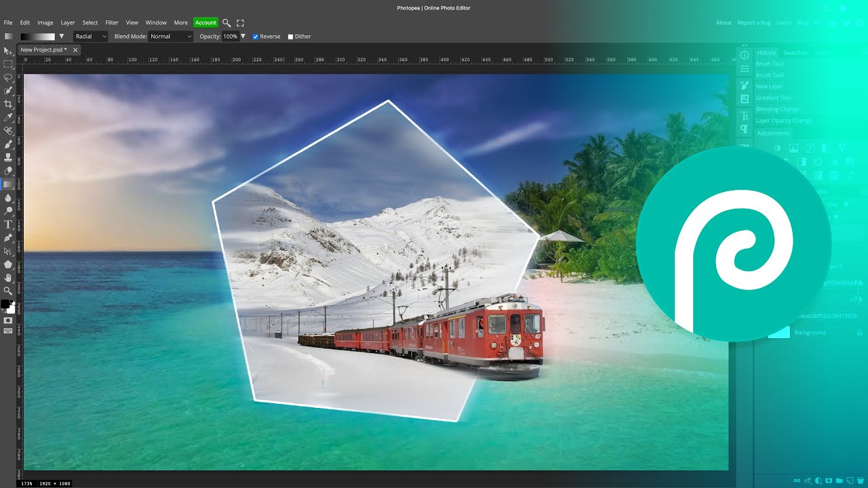The image size is (868, 488).
Task: Select the custom Shape tool
Action: click(x=8, y=264)
